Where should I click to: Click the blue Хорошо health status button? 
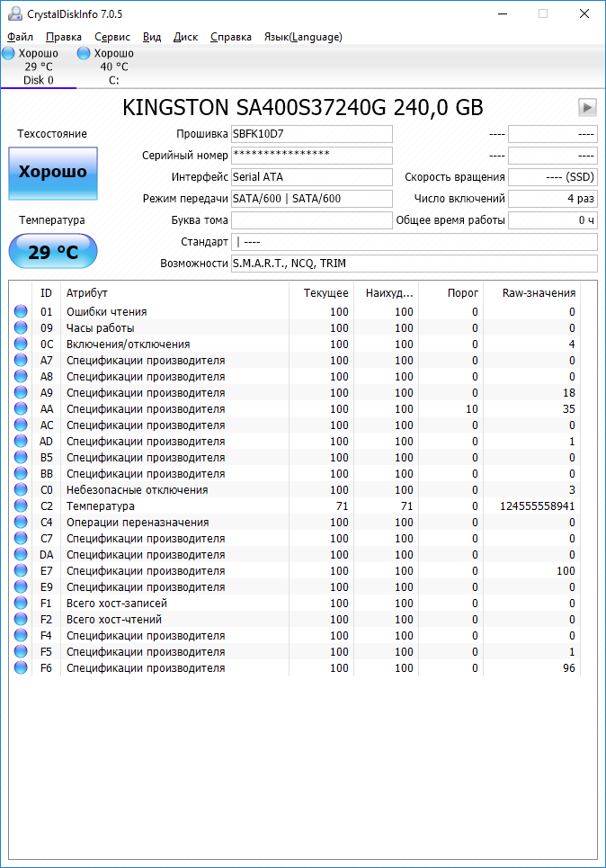(53, 174)
